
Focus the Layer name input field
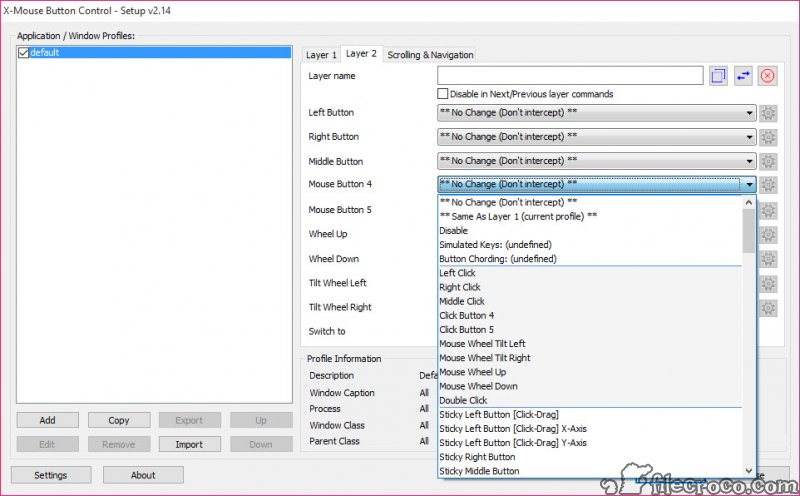point(570,76)
